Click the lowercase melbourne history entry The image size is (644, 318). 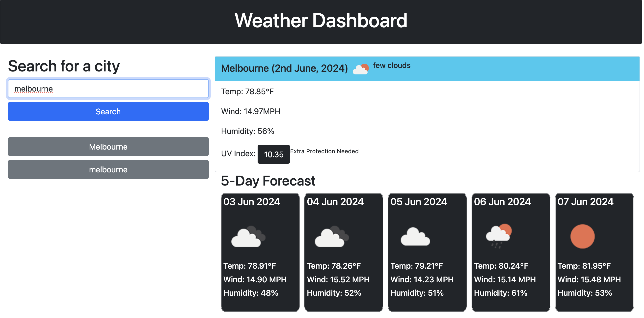[x=108, y=169]
